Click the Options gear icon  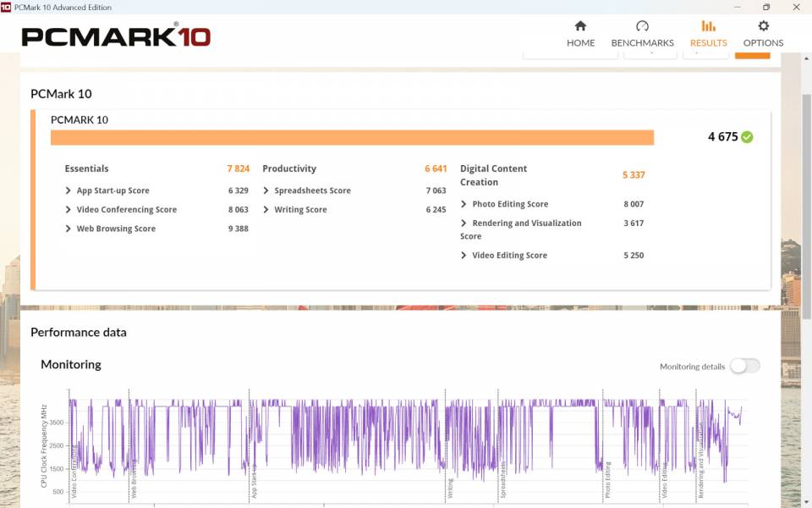point(763,26)
